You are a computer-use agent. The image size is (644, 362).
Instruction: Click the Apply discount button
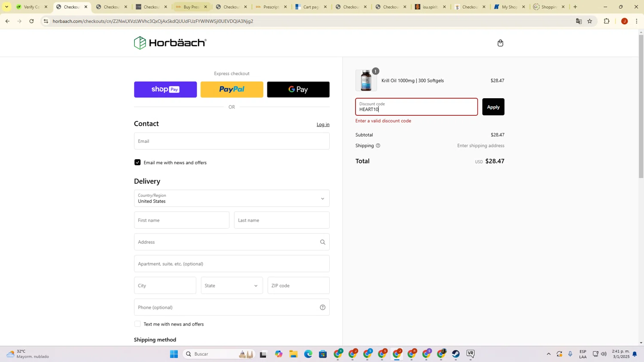click(x=493, y=107)
